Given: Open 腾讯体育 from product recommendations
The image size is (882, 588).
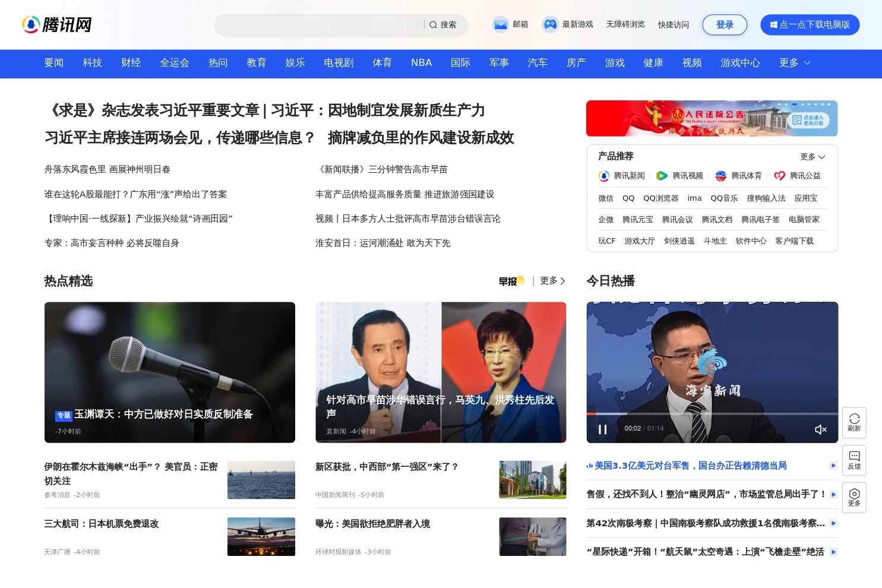Looking at the screenshot, I should pos(747,176).
